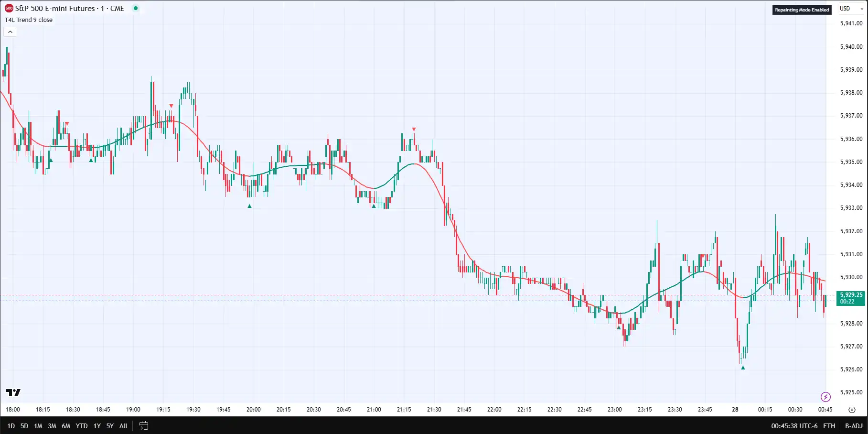Click the T4L Trend indicator label
Viewport: 868px width, 434px height.
pyautogui.click(x=29, y=20)
